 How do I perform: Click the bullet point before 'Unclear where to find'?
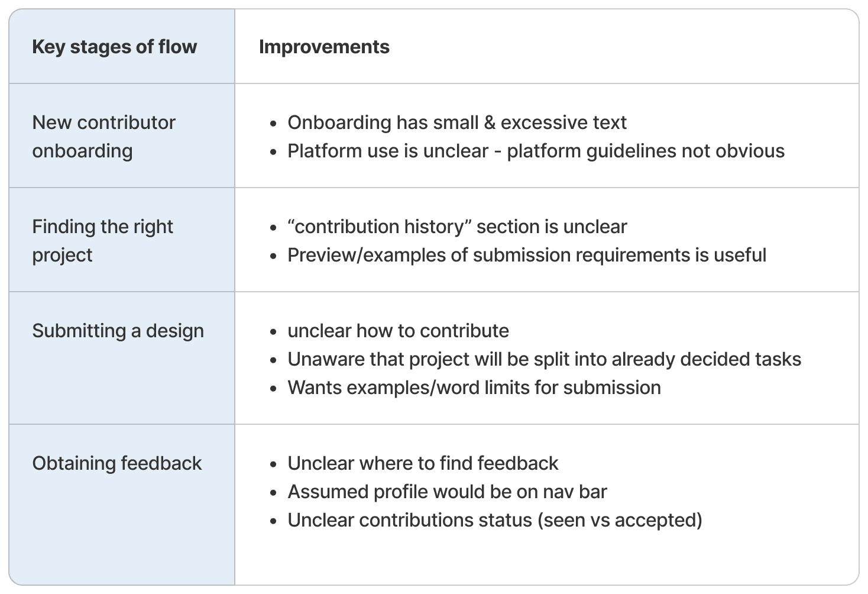point(273,464)
